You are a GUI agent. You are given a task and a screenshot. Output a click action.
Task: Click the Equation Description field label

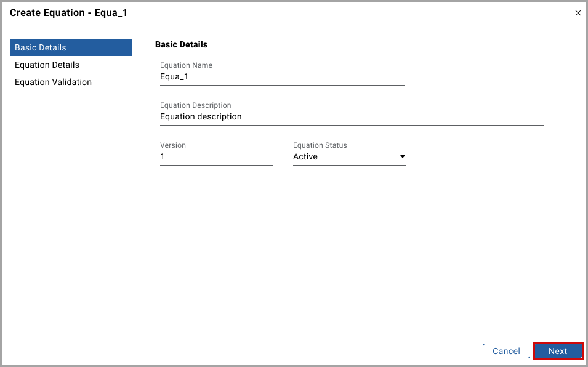click(195, 105)
